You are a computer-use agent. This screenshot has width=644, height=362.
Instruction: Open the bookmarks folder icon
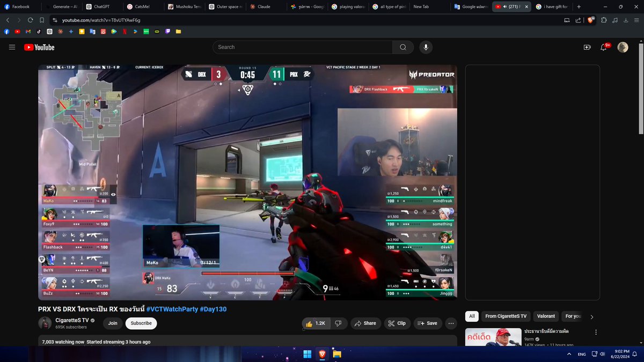pyautogui.click(x=178, y=32)
